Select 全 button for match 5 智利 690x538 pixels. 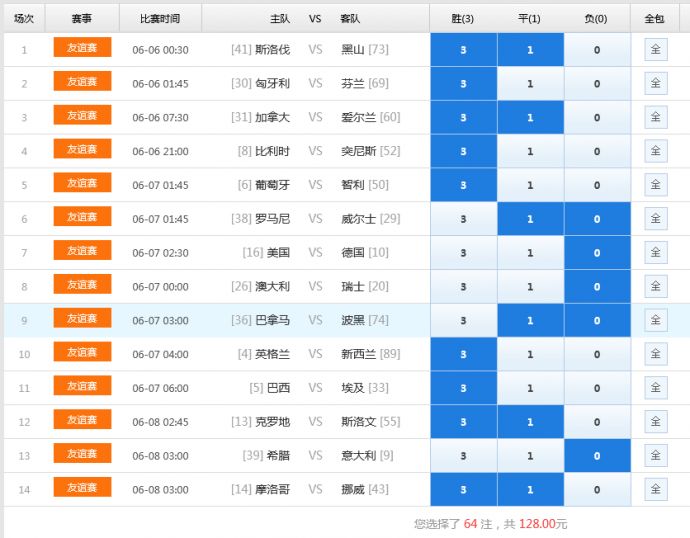tap(656, 185)
